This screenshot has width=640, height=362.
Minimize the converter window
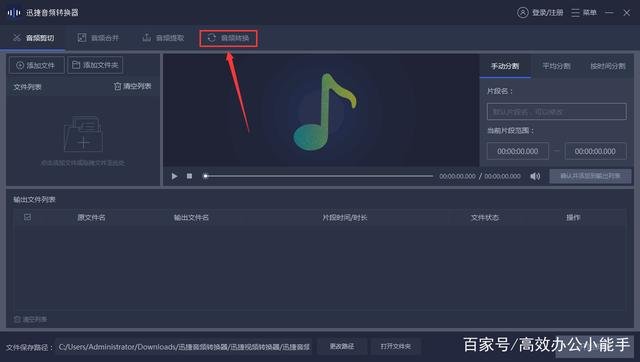click(x=609, y=13)
